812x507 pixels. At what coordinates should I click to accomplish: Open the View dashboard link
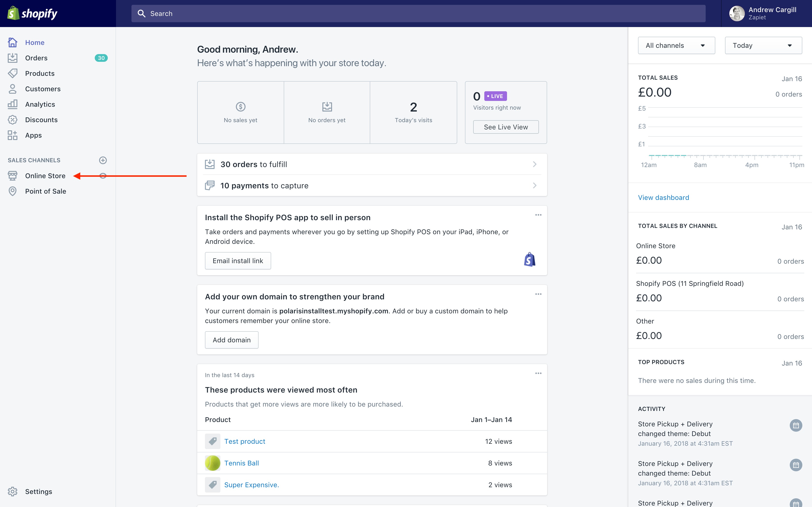click(663, 197)
